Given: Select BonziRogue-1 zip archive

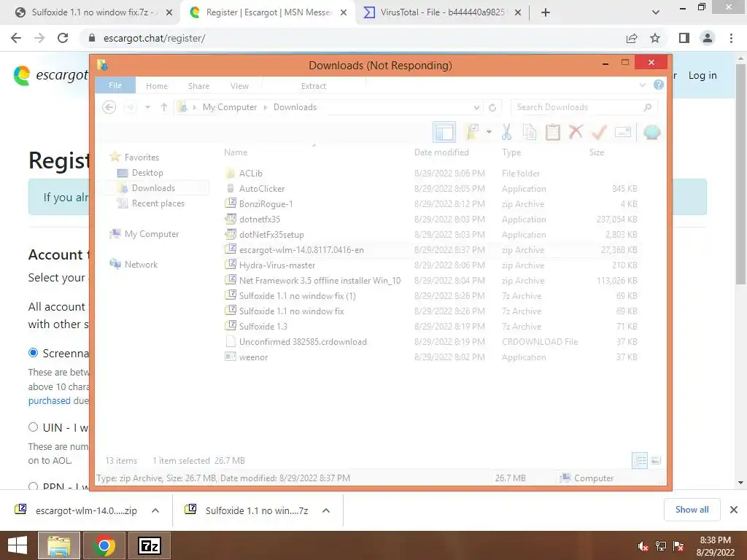Looking at the screenshot, I should (266, 204).
